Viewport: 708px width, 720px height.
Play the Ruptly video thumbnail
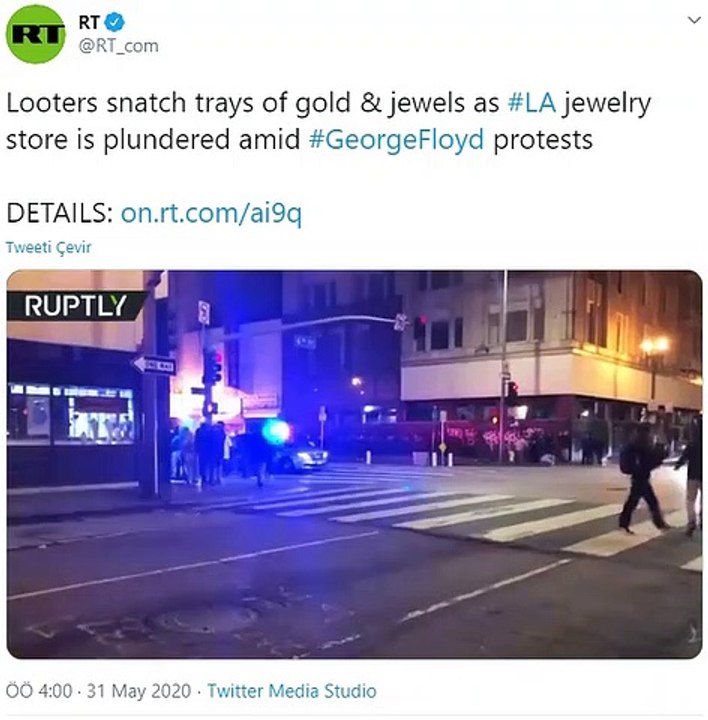click(354, 464)
